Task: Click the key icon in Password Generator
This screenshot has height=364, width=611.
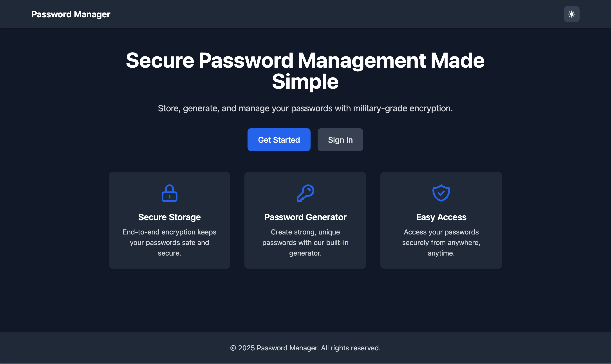Action: click(x=305, y=193)
